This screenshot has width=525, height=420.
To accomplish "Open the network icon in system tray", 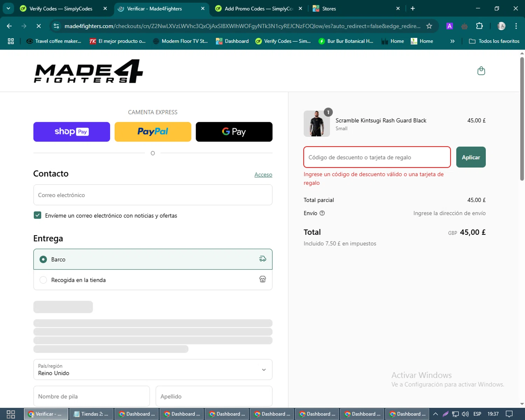I will tap(455, 414).
